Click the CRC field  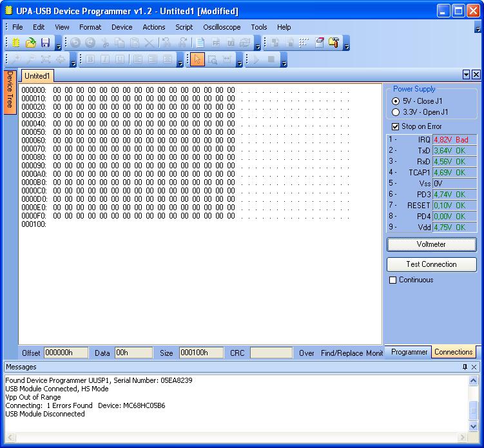271,353
